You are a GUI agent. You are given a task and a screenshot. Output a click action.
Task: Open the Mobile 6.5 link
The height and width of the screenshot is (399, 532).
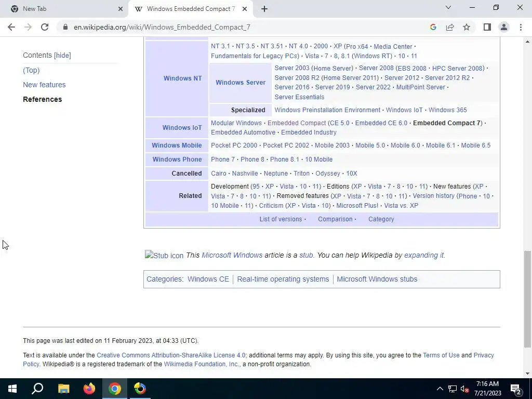(475, 145)
